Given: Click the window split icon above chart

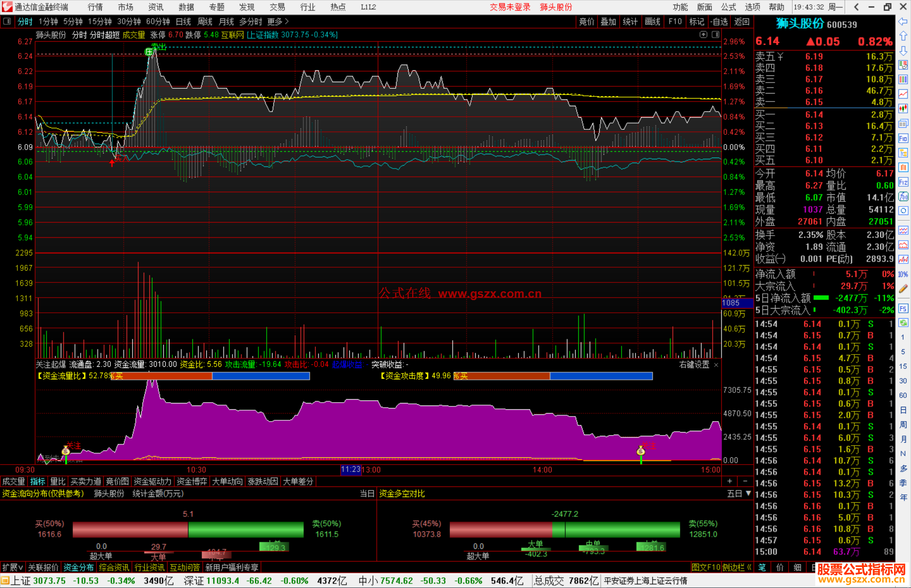Looking at the screenshot, I should pyautogui.click(x=716, y=35).
